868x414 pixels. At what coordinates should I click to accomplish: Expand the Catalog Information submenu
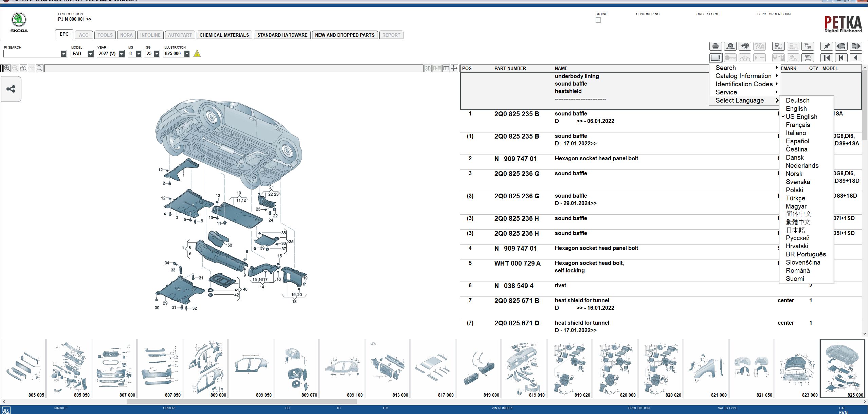click(x=744, y=76)
